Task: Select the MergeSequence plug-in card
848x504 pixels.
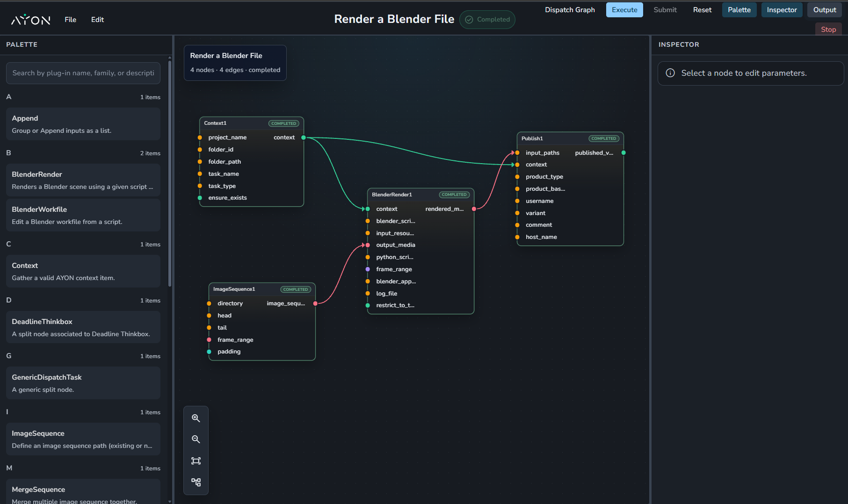Action: tap(83, 492)
